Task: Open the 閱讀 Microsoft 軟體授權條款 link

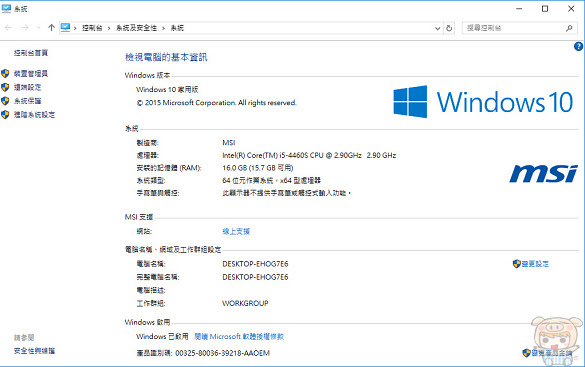Action: coord(239,336)
